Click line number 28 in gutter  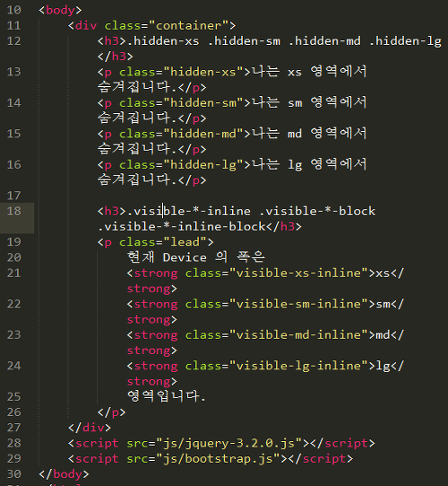click(x=14, y=443)
